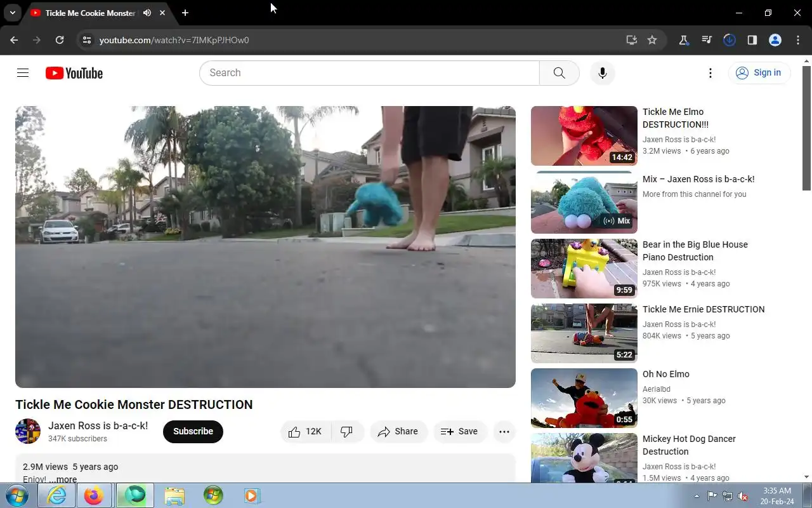Screen dimensions: 812x508
Task: Launch Internet Explorer from taskbar
Action: (56, 495)
